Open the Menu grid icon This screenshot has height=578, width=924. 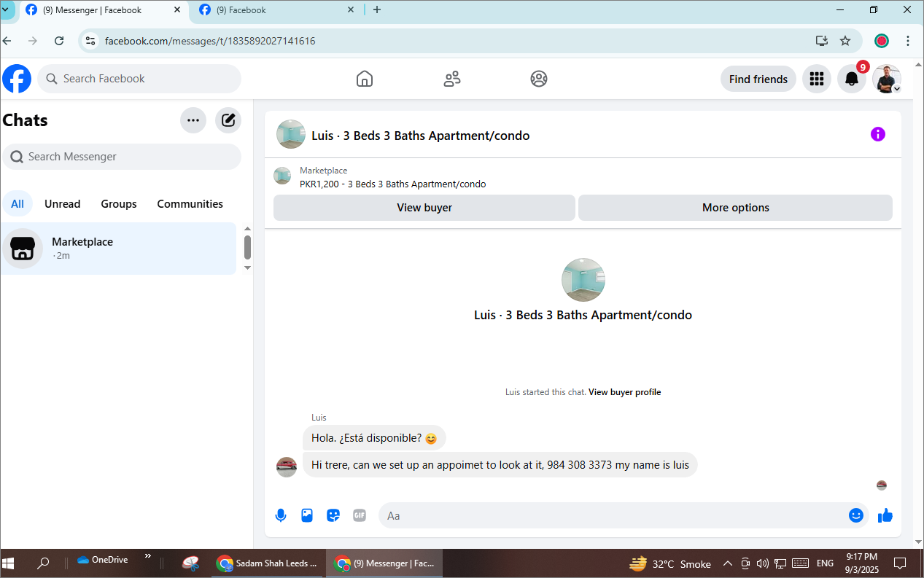[817, 79]
